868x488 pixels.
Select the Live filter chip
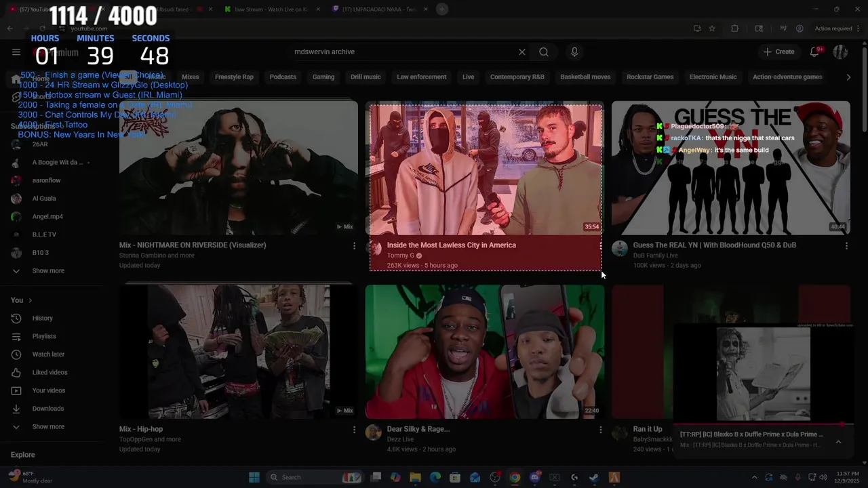tap(468, 77)
